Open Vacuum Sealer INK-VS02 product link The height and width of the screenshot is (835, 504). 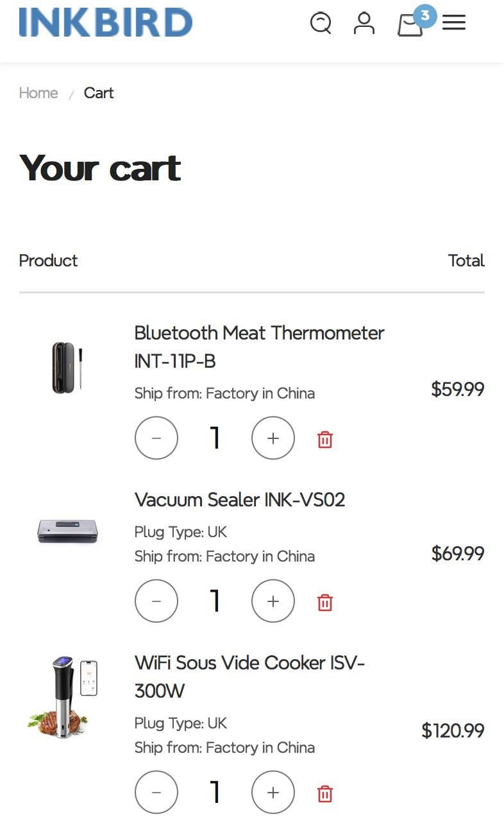[x=240, y=500]
